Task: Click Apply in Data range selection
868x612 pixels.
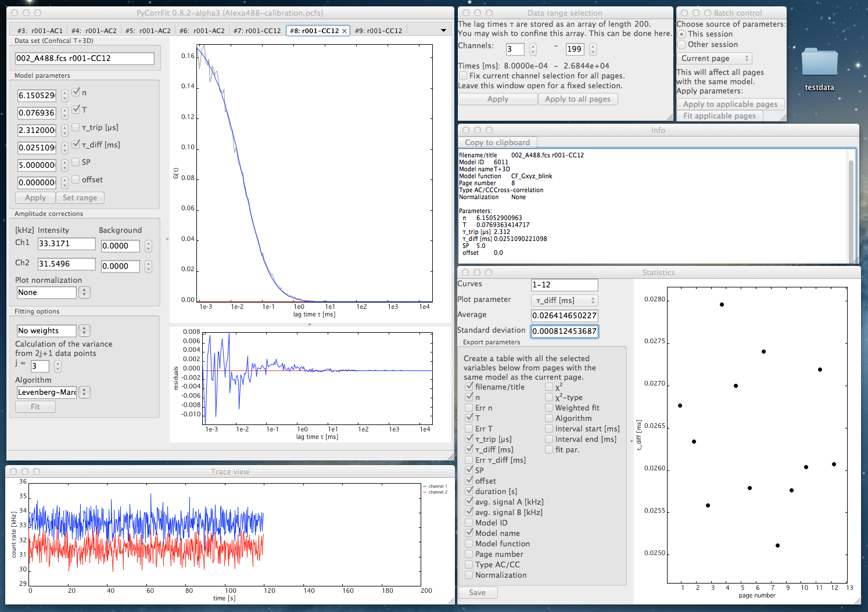Action: click(x=498, y=99)
